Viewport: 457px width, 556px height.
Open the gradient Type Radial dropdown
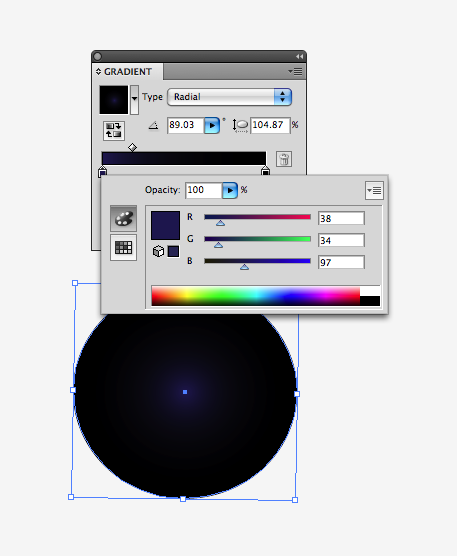[229, 97]
